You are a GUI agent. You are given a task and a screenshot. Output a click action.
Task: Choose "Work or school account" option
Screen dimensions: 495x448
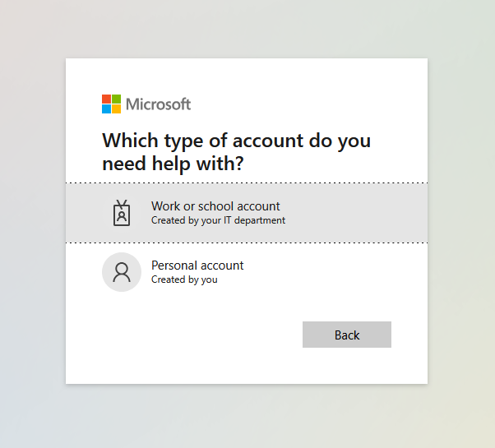[x=247, y=213]
